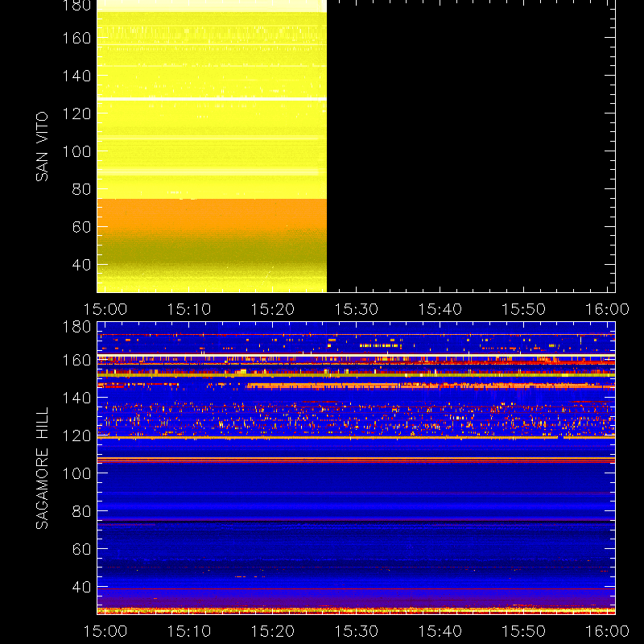The height and width of the screenshot is (644, 644).
Task: Click the 15:30 time label under SAGAMORE HILL plot
Action: click(356, 631)
